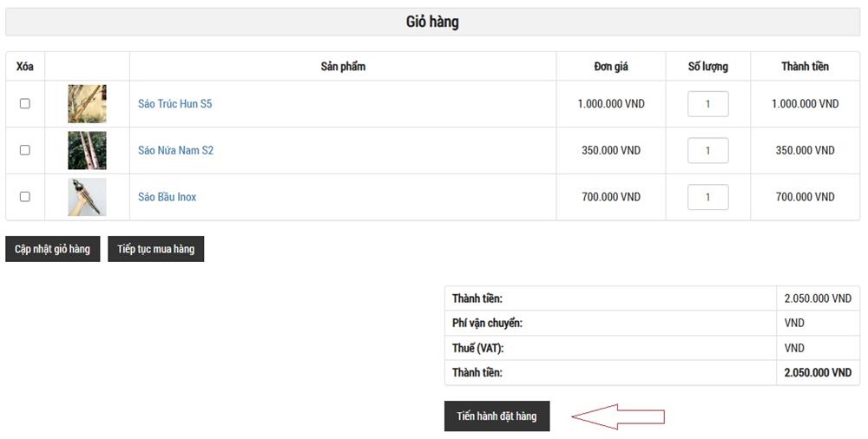
Task: Open the Sáo Bầu Inox product link
Action: pos(168,197)
